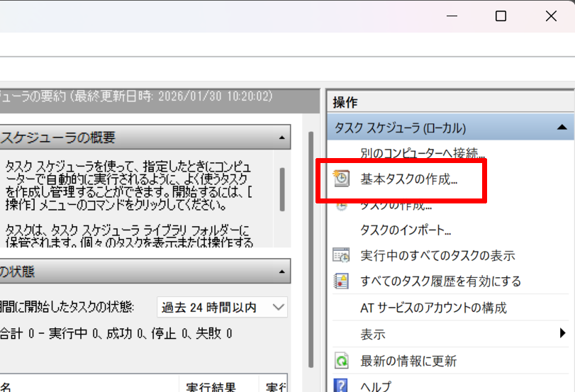
Task: Select 別のコンピューターへ接続 in the actions pane
Action: (422, 153)
